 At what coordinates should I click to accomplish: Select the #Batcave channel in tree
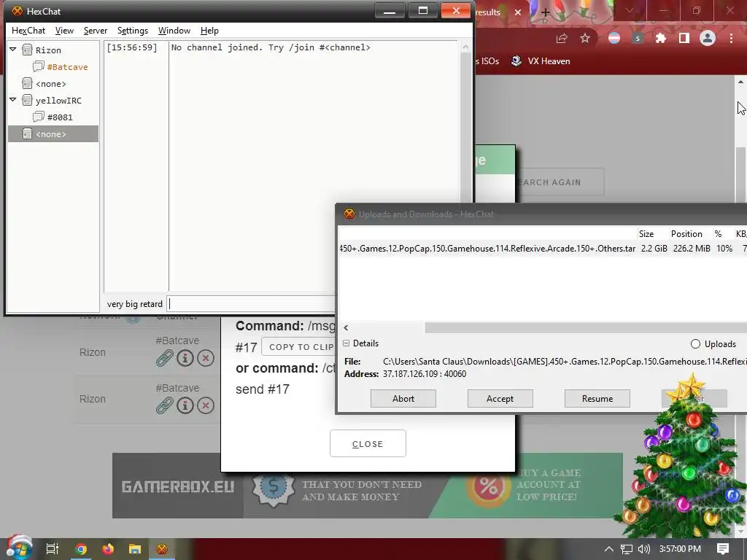[67, 67]
